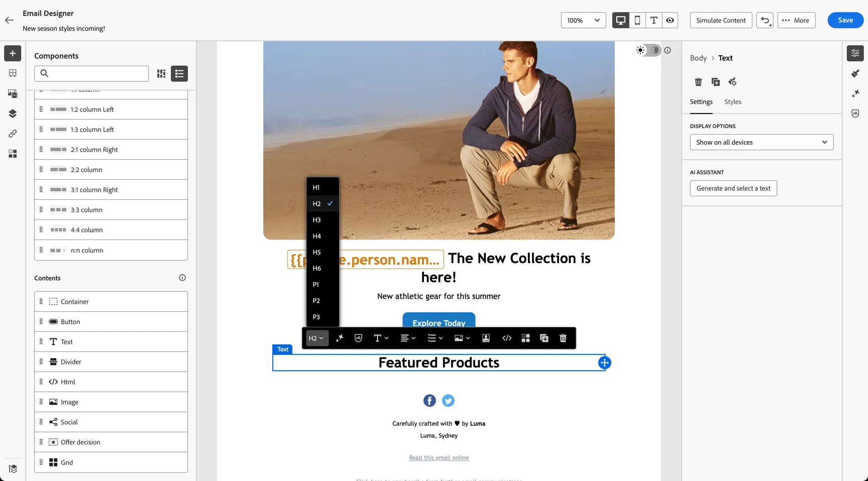Click the Facebook social icon

tap(429, 401)
